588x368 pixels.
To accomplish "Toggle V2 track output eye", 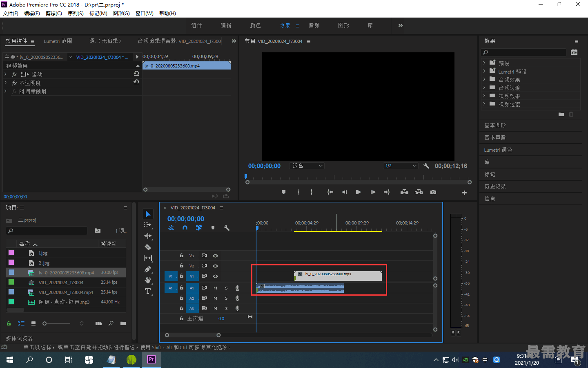I will pyautogui.click(x=215, y=266).
